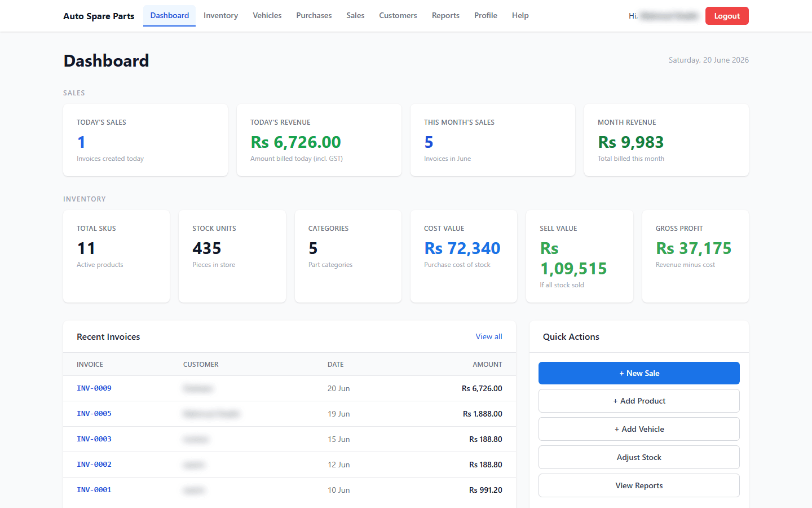This screenshot has height=508, width=812.
Task: Open the Profile page
Action: 486,16
